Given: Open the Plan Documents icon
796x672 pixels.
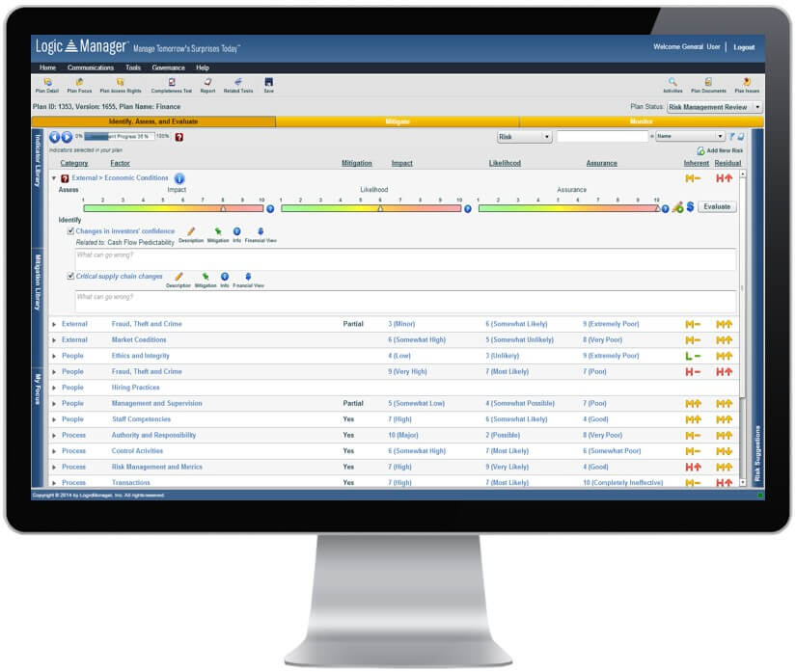Looking at the screenshot, I should click(708, 83).
